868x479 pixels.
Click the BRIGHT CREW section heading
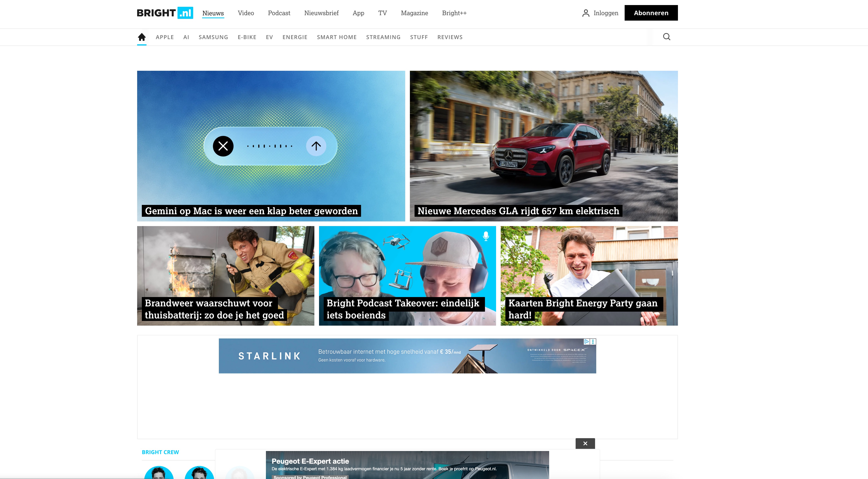tap(160, 452)
